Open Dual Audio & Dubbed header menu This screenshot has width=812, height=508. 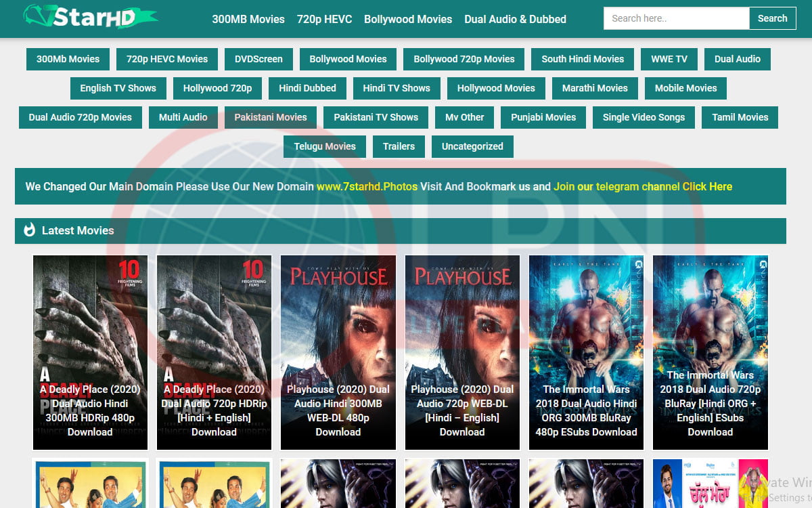[x=515, y=19]
